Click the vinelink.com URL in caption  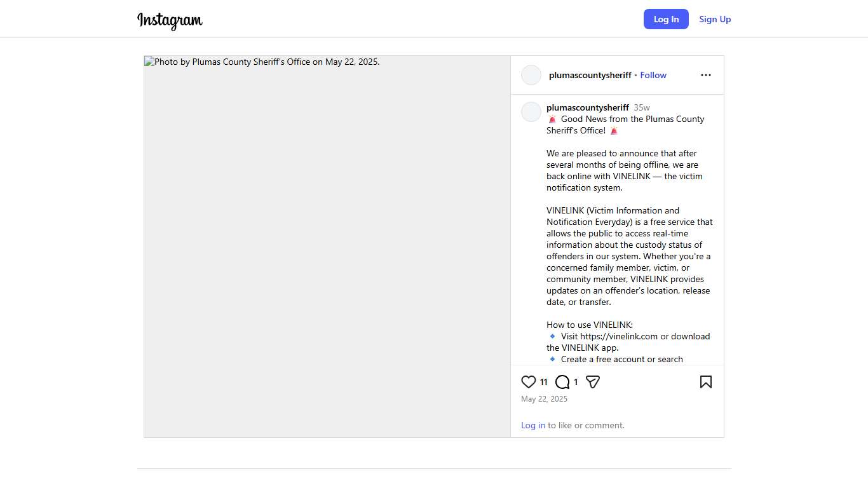618,336
